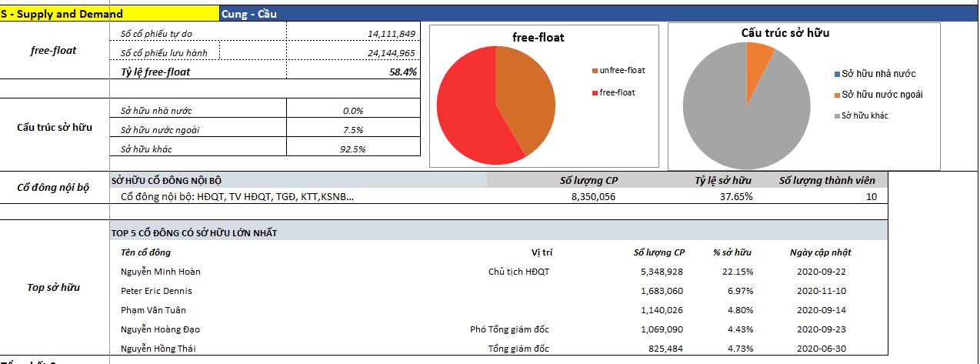Select the Tổng giám đốc position cell
The width and height of the screenshot is (980, 364).
[518, 349]
